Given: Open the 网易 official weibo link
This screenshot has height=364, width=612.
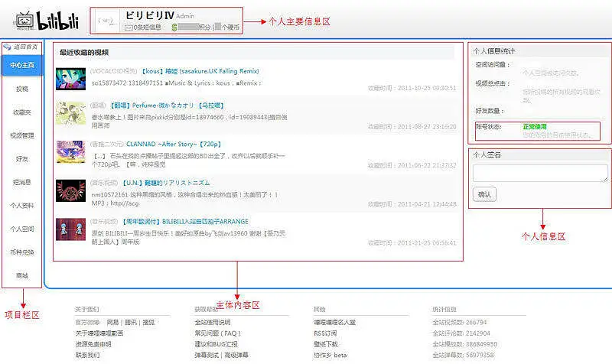Looking at the screenshot, I should [x=112, y=322].
